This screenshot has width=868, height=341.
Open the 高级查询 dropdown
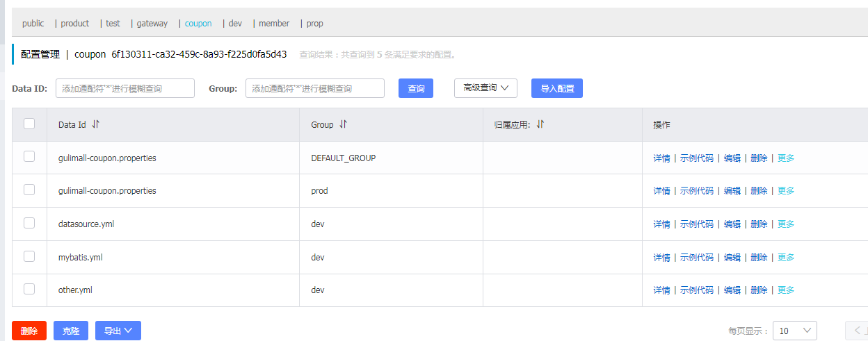point(485,88)
